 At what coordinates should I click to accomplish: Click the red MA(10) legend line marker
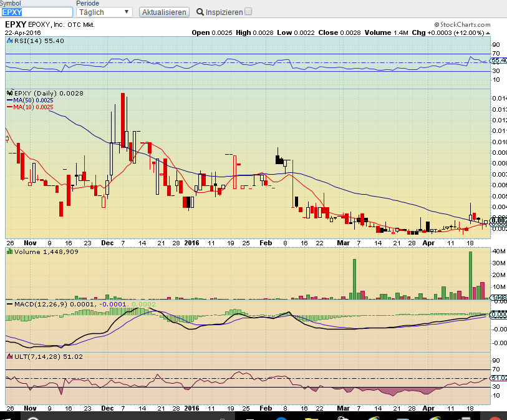(x=10, y=107)
